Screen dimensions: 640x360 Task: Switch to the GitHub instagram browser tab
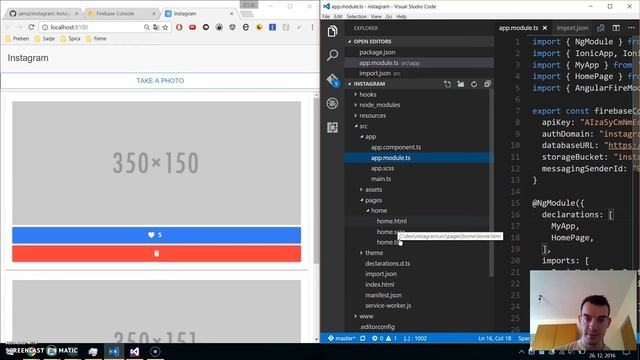click(43, 13)
